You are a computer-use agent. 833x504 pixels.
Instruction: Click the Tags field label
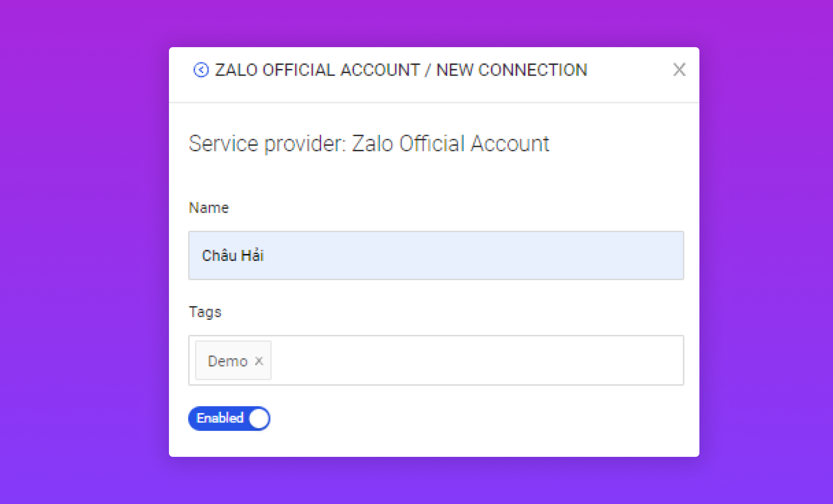[x=205, y=312]
